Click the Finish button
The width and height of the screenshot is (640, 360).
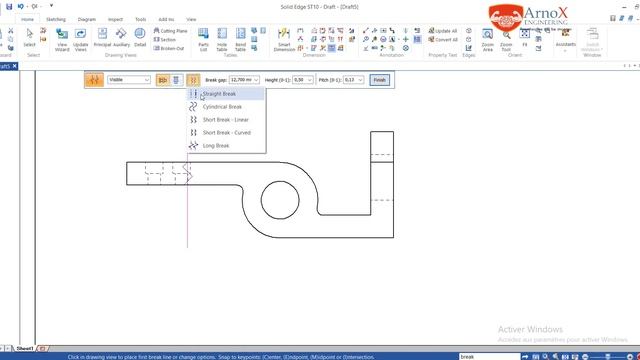tap(380, 80)
